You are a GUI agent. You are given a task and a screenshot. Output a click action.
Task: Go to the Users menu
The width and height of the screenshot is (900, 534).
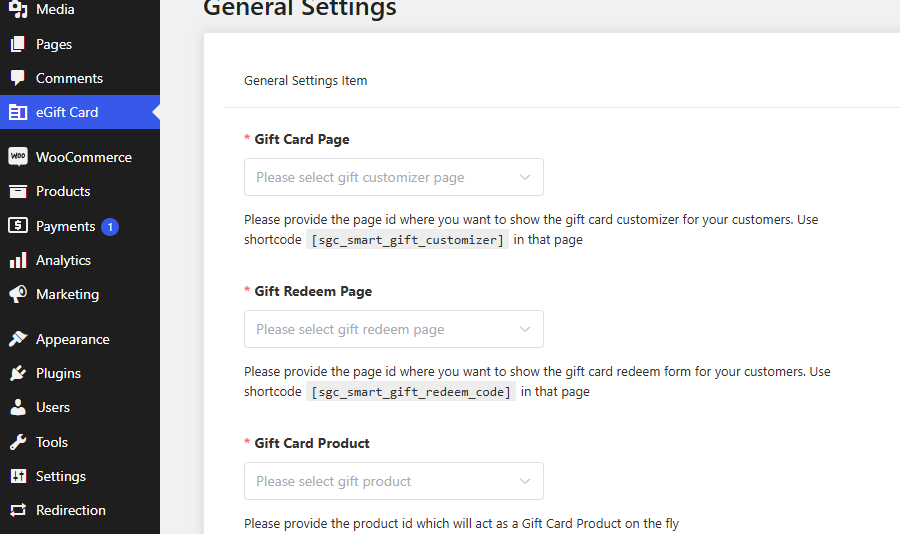click(x=52, y=407)
